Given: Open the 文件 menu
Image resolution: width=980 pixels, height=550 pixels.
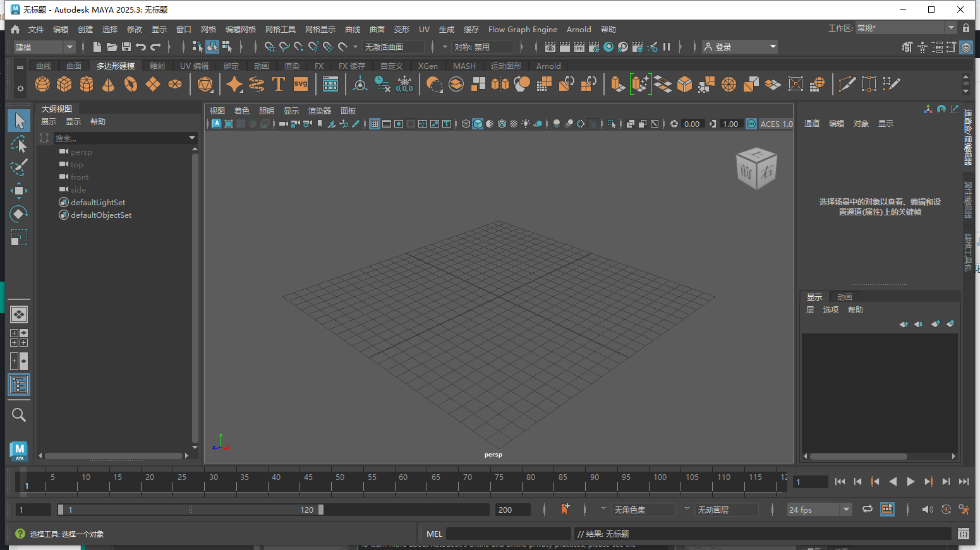Looking at the screenshot, I should coord(36,29).
